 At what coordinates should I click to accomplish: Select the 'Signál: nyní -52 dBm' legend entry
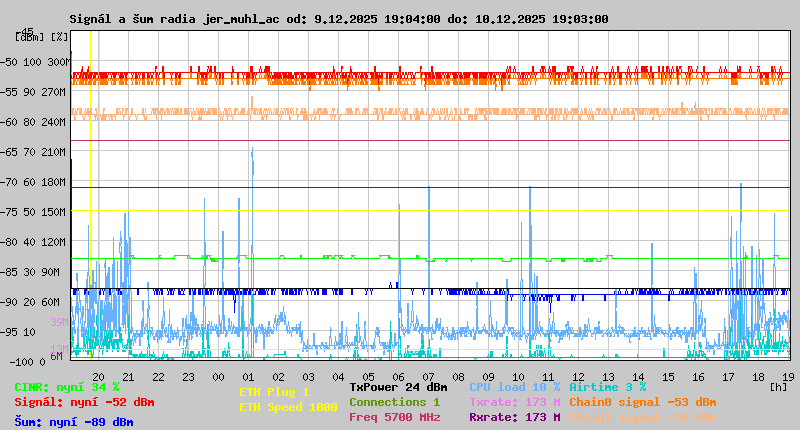[x=84, y=402]
